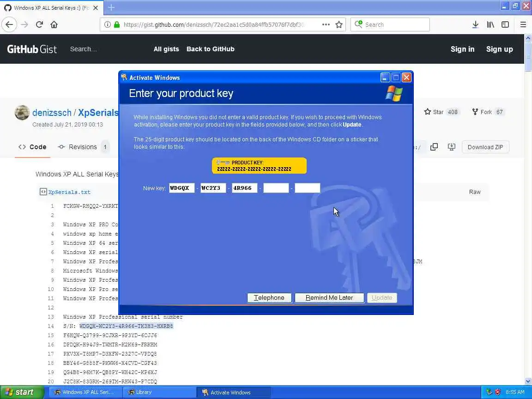Switch to the Revisions tab
532x399 pixels.
pos(83,147)
